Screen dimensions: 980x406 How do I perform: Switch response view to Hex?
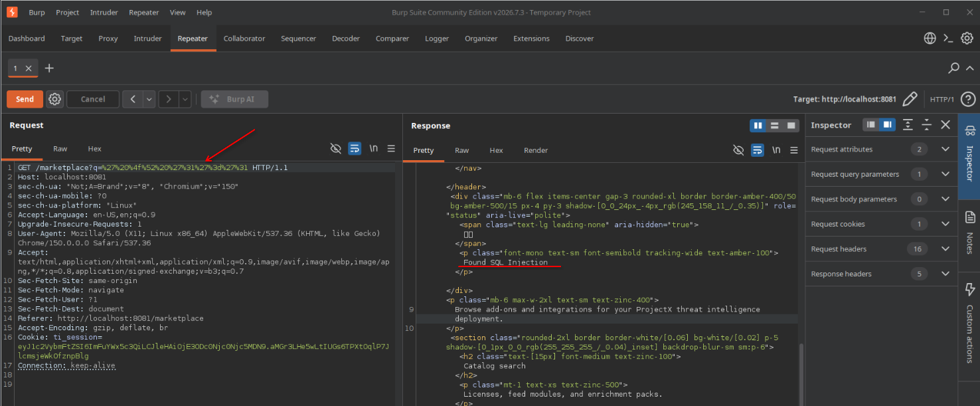496,150
